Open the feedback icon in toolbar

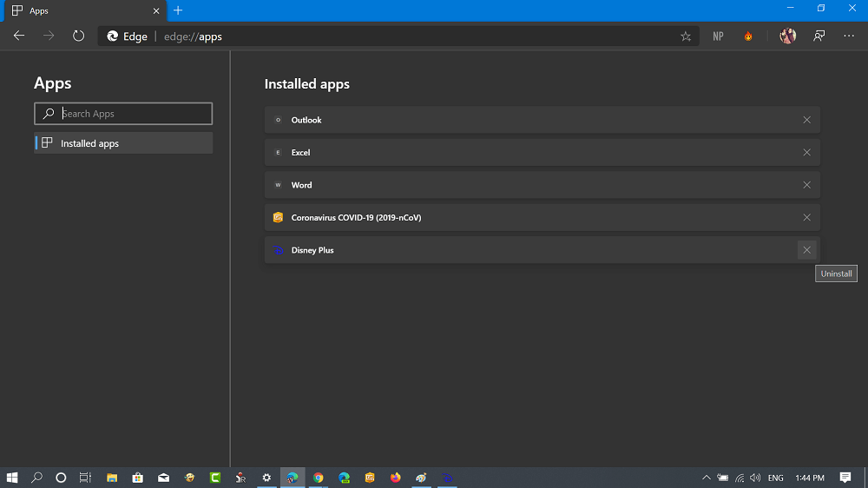point(819,36)
